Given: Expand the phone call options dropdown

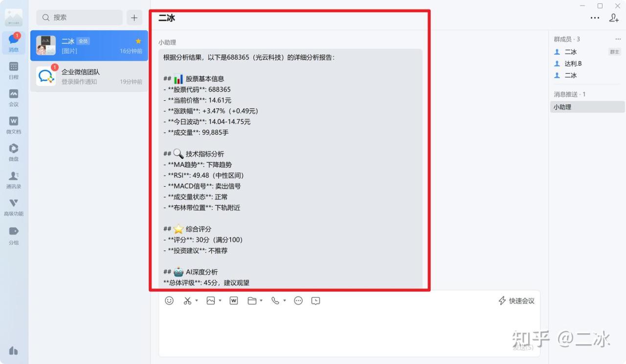Looking at the screenshot, I should (285, 300).
